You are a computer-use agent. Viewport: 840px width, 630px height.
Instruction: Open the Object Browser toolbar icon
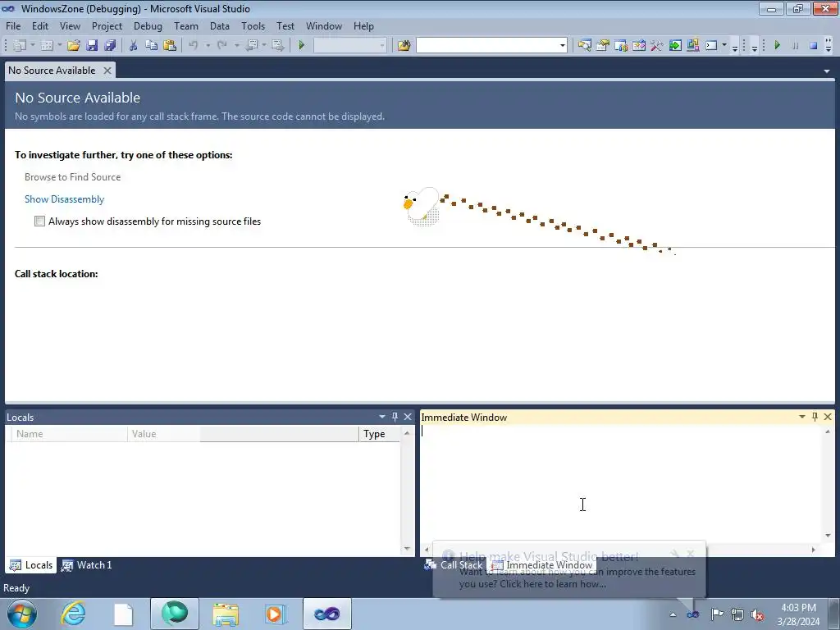click(621, 46)
